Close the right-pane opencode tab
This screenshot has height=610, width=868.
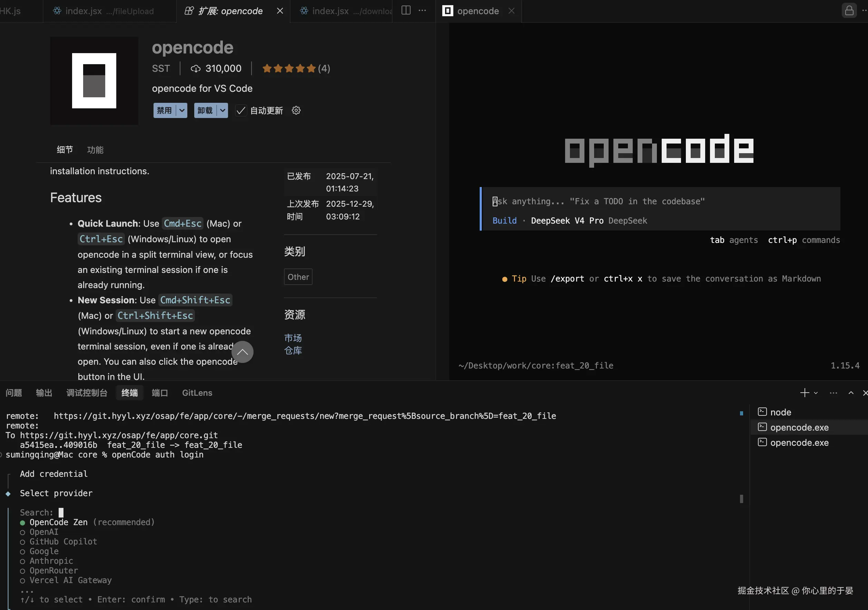point(512,11)
